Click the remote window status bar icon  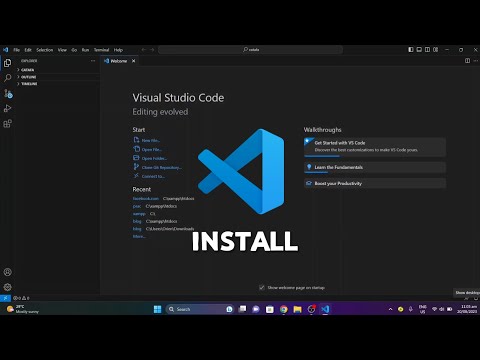tap(5, 298)
